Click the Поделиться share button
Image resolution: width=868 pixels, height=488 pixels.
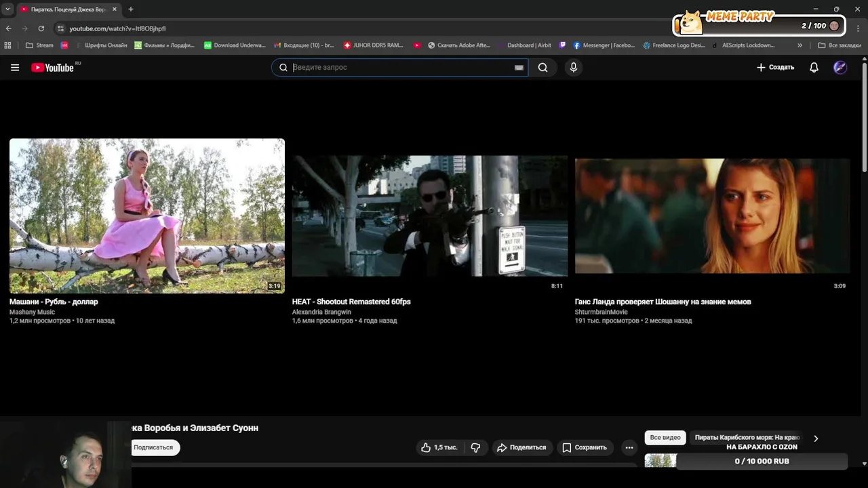tap(521, 447)
